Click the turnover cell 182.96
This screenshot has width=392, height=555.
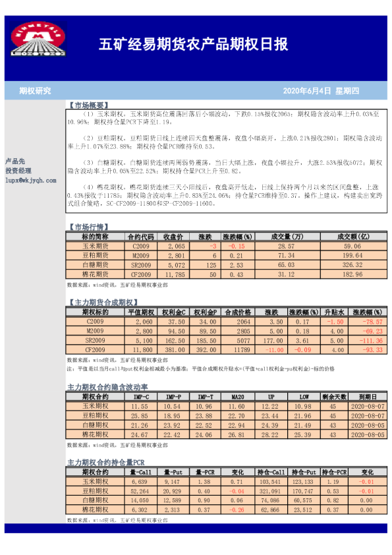[353, 274]
